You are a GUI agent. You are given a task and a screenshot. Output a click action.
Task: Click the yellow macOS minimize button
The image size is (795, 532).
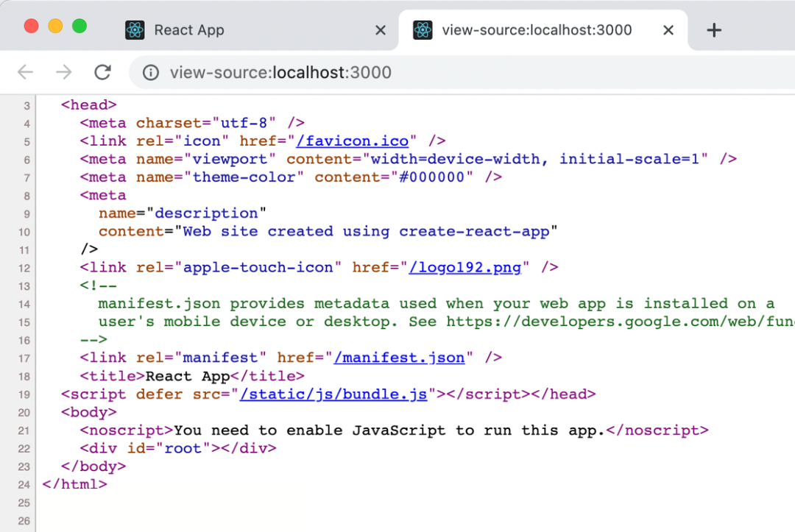(x=55, y=26)
